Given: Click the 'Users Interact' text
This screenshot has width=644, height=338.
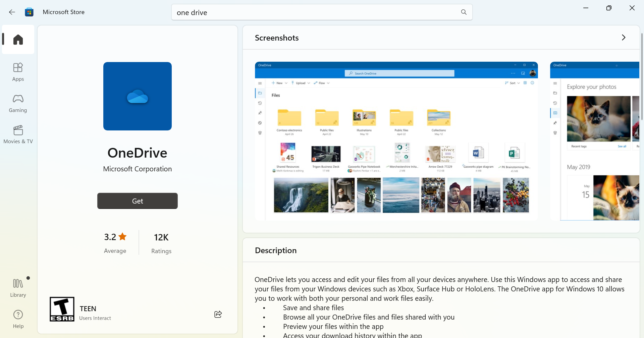Looking at the screenshot, I should 95,318.
